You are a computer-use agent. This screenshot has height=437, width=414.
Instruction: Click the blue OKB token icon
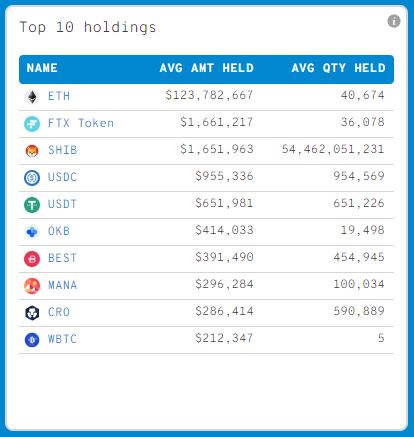point(32,232)
